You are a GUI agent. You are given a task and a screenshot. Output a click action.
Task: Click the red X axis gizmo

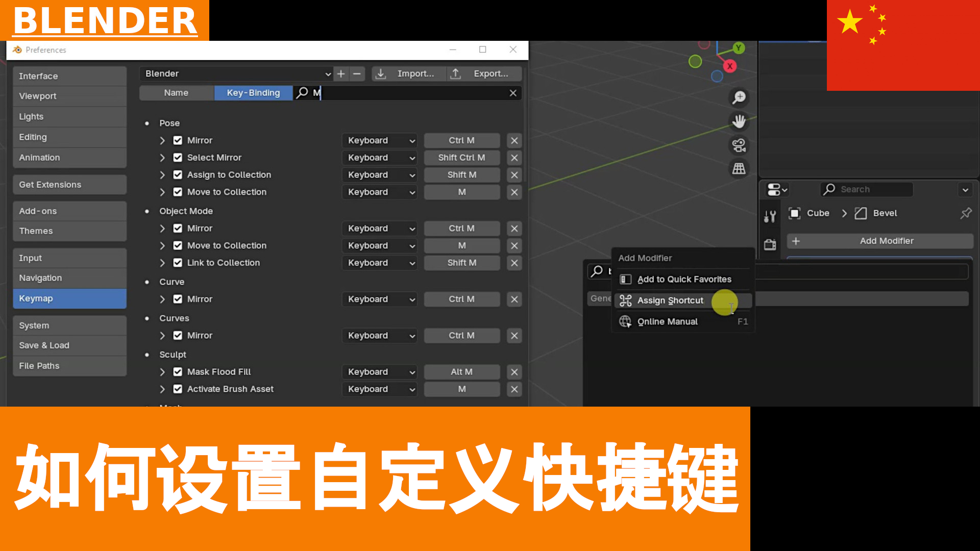tap(730, 66)
